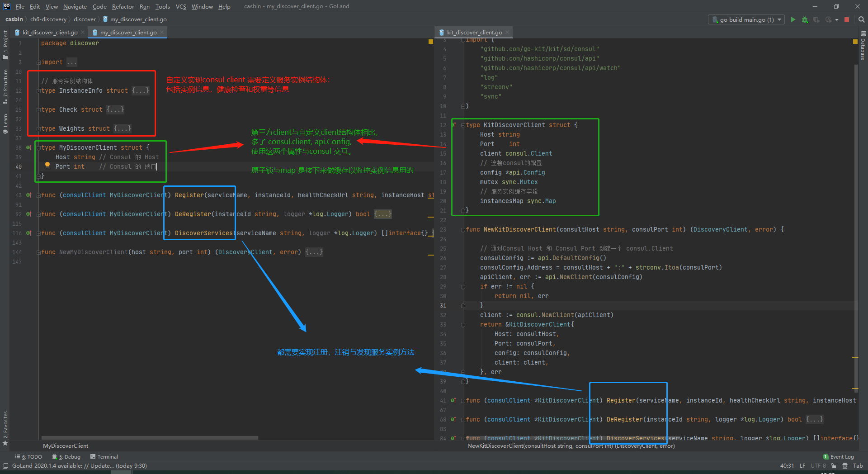
Task: Expand folded DeRegister function in left editor
Action: point(383,214)
